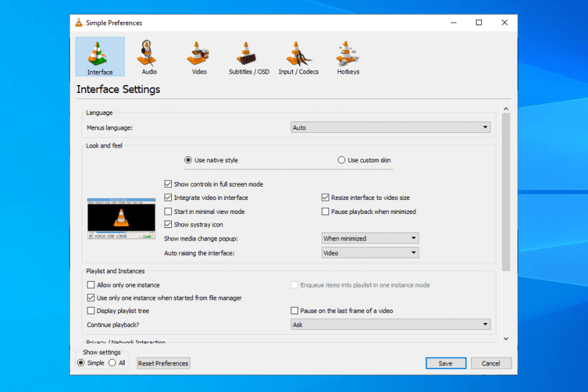
Task: Minimize the Simple Preferences window
Action: [x=454, y=23]
